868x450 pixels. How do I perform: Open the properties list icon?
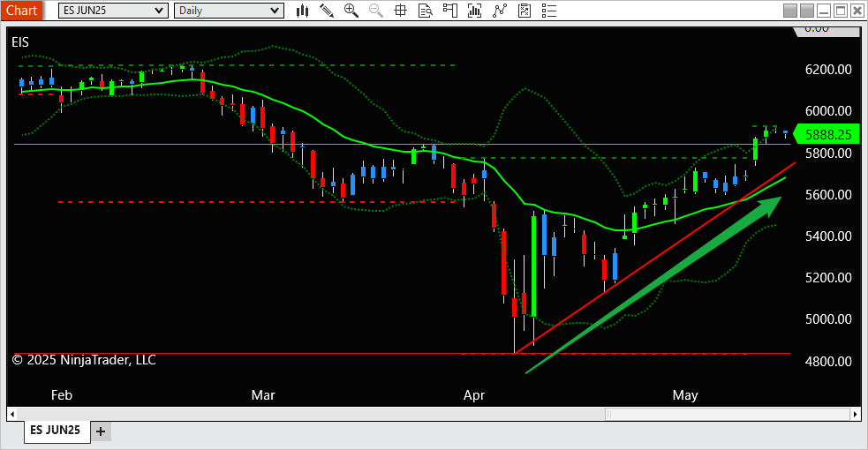pyautogui.click(x=549, y=11)
